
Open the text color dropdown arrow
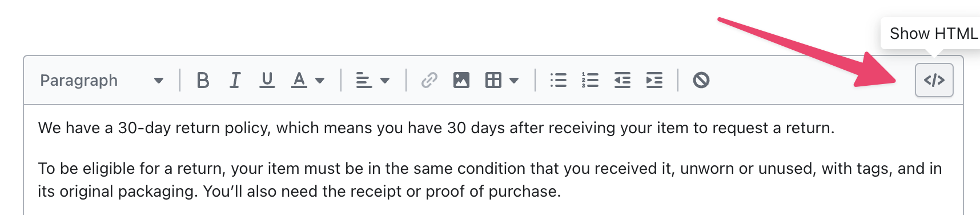pos(320,81)
